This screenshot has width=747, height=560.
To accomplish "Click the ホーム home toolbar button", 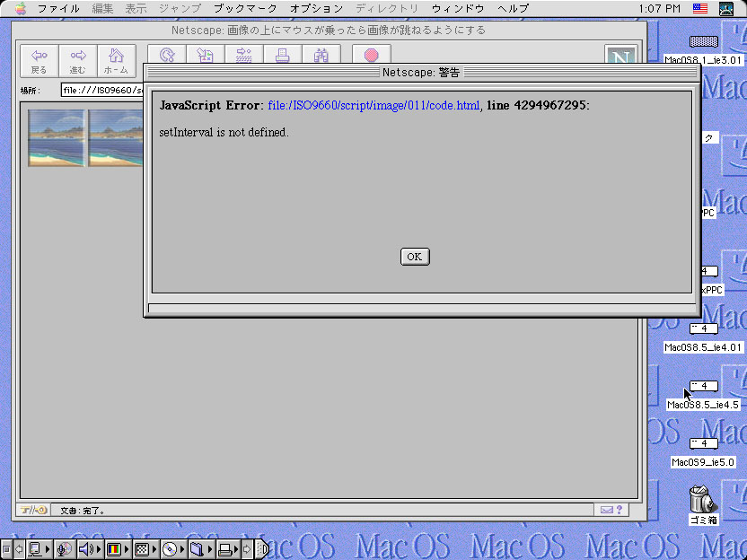I will [117, 61].
